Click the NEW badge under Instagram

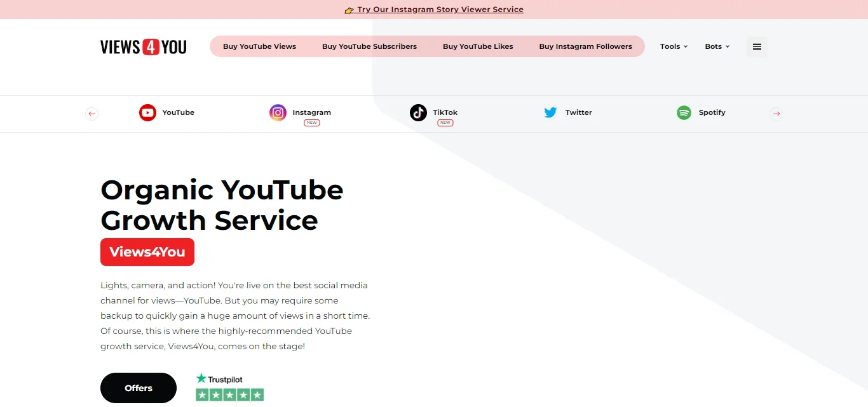311,123
